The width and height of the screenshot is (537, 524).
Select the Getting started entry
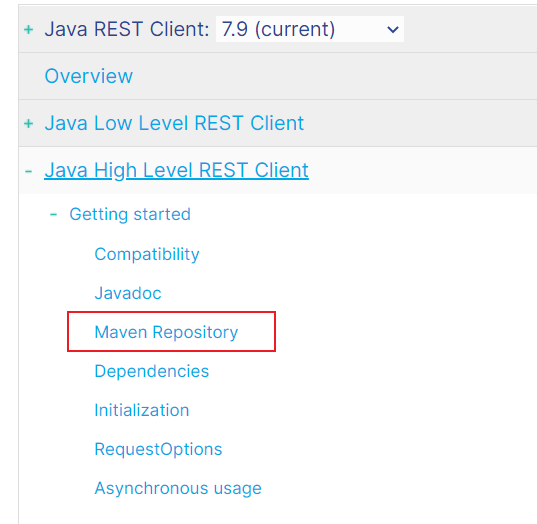click(x=130, y=214)
